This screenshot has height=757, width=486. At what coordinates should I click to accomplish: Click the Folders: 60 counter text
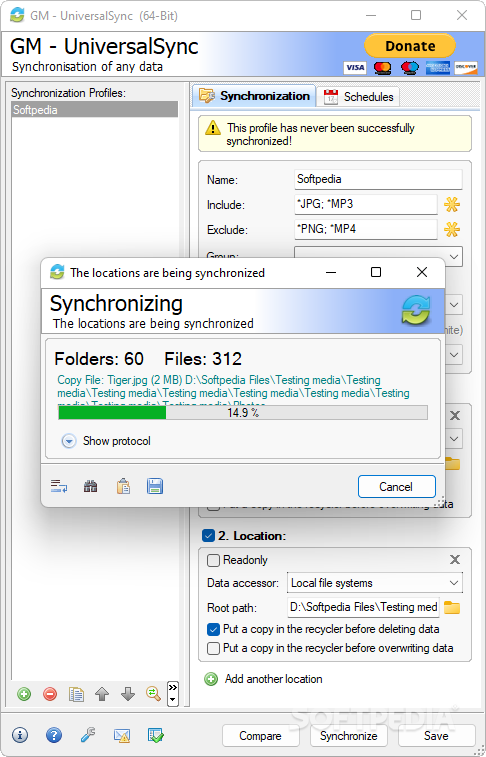99,359
